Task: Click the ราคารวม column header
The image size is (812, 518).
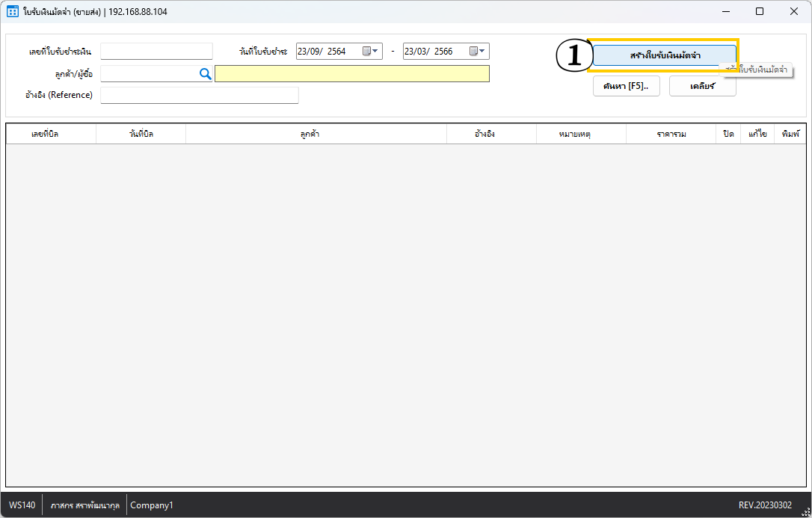Action: [671, 134]
